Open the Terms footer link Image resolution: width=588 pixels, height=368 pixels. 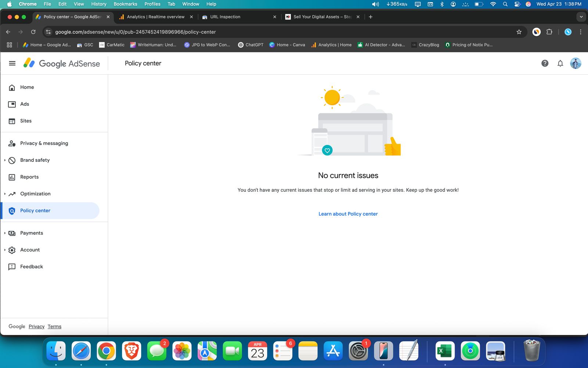pos(54,326)
